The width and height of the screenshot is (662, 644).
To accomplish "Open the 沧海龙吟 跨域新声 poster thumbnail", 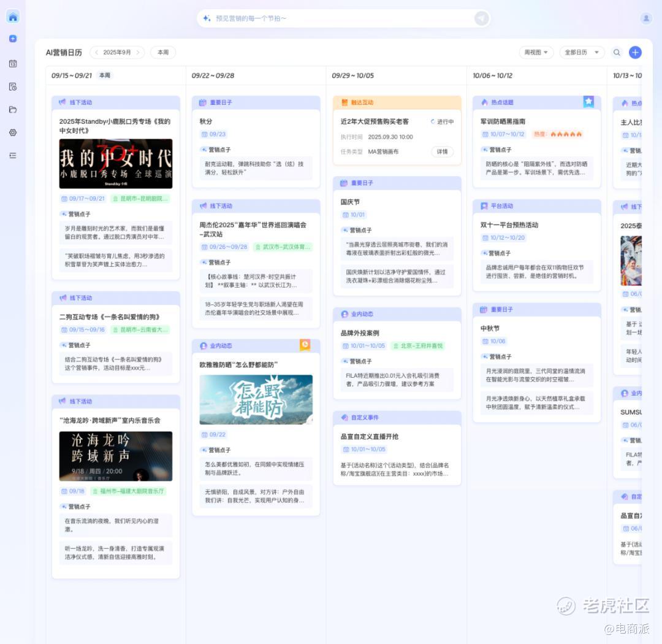I will click(x=116, y=456).
